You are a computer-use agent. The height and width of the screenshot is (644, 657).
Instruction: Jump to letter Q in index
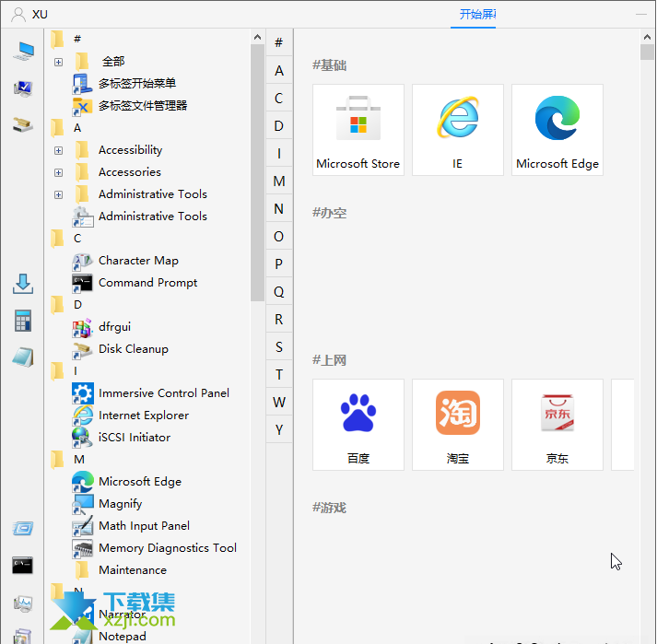279,292
